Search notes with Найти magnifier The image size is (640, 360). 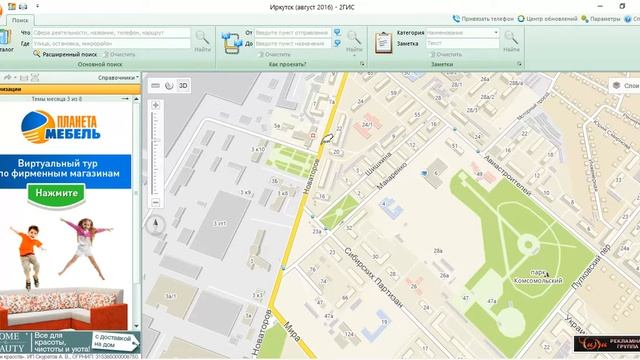coord(511,41)
